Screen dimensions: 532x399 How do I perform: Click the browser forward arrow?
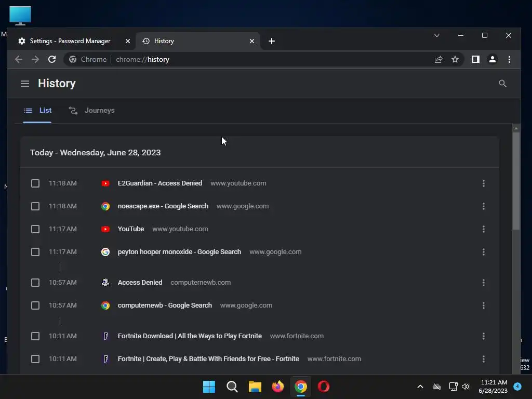pyautogui.click(x=35, y=59)
